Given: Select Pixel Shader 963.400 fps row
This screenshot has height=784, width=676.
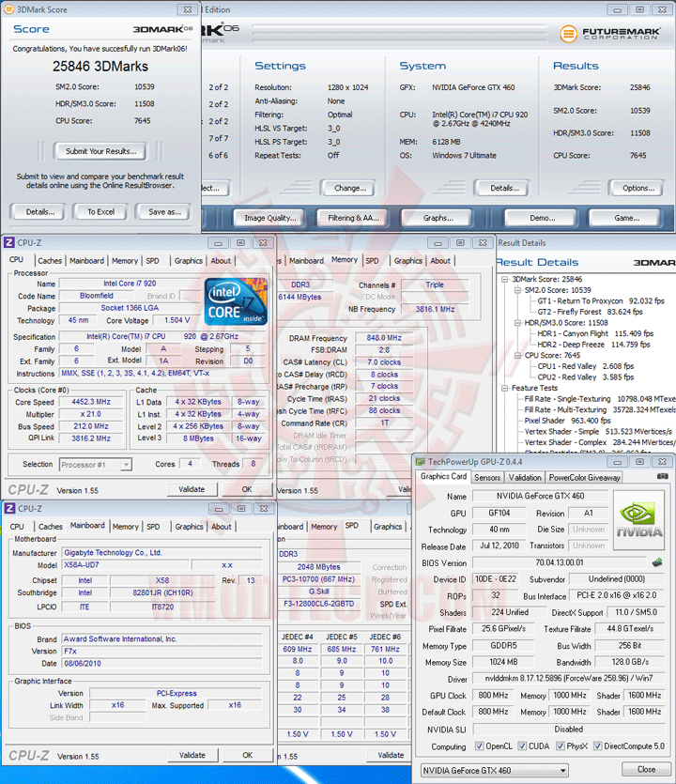Looking at the screenshot, I should tap(567, 421).
